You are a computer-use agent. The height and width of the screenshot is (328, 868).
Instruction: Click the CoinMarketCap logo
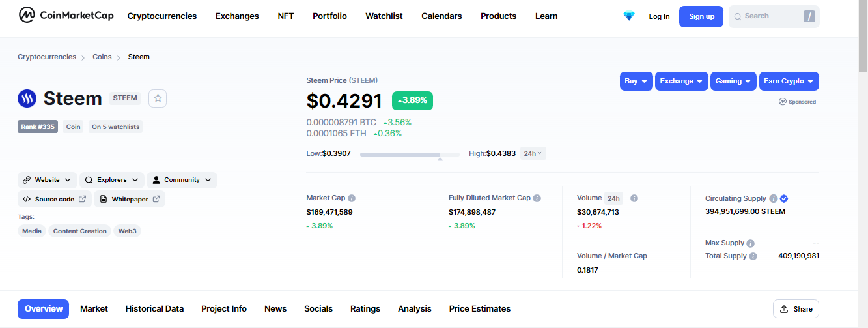(65, 14)
